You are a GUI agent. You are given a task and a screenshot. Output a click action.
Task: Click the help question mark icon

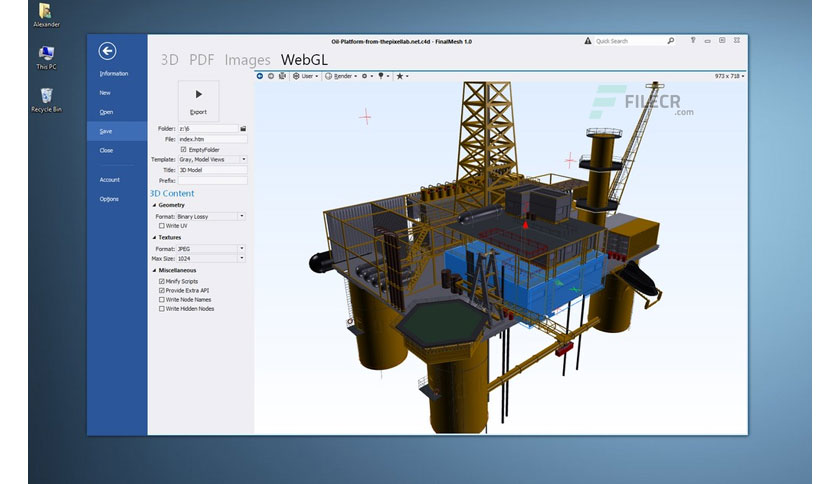click(x=693, y=41)
